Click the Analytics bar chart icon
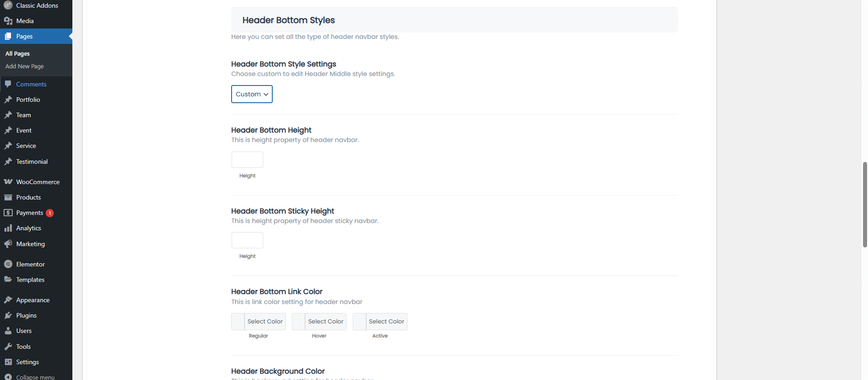 click(8, 228)
